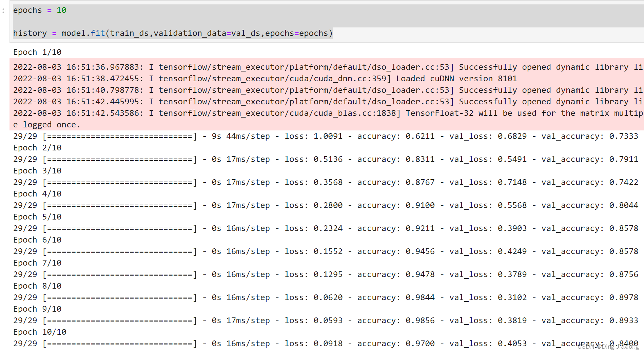Click accuracy value 0.8311
Image resolution: width=644 pixels, height=353 pixels.
coord(420,159)
